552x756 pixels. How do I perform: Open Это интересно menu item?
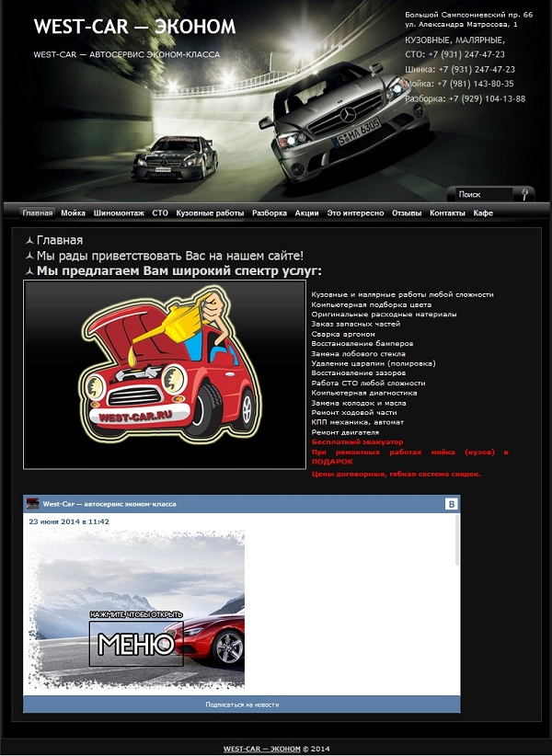pyautogui.click(x=355, y=212)
